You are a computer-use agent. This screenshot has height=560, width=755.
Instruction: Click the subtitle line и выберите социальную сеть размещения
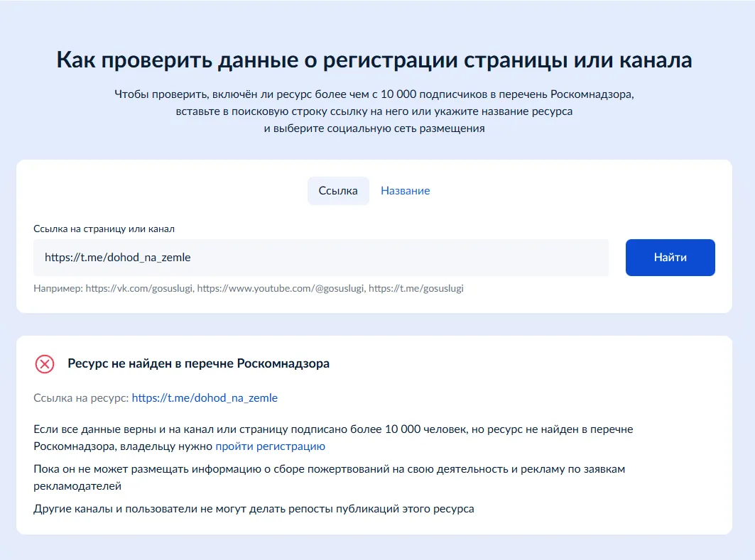374,128
